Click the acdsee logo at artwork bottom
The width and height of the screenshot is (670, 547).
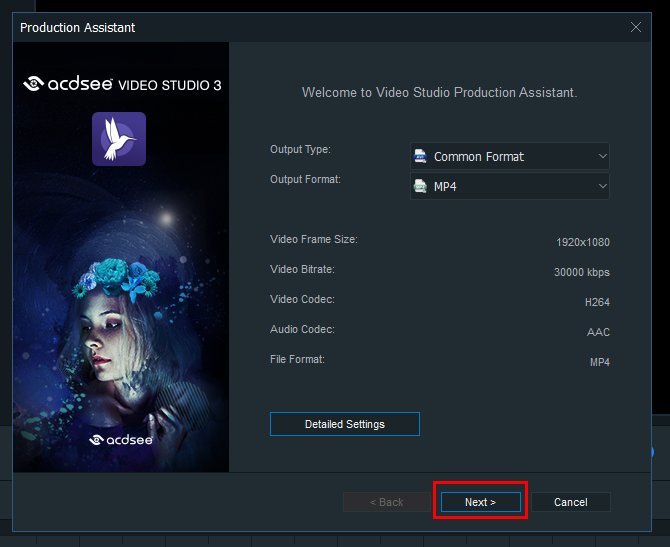121,440
